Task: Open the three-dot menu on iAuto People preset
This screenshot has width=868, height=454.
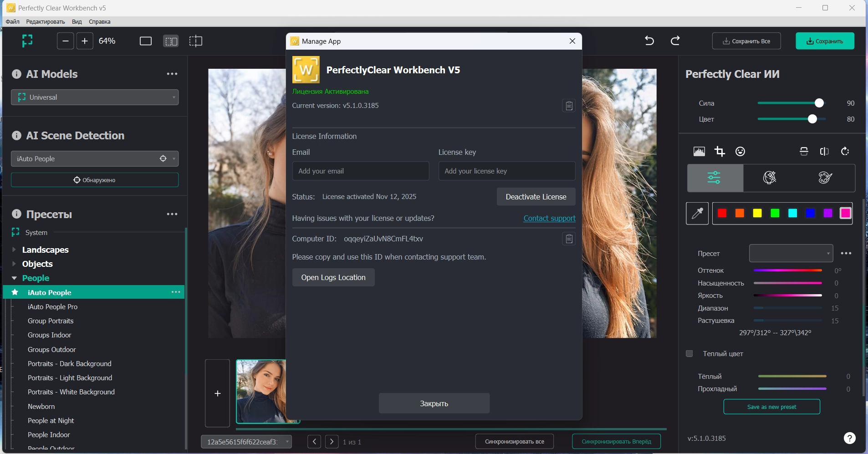Action: tap(176, 292)
